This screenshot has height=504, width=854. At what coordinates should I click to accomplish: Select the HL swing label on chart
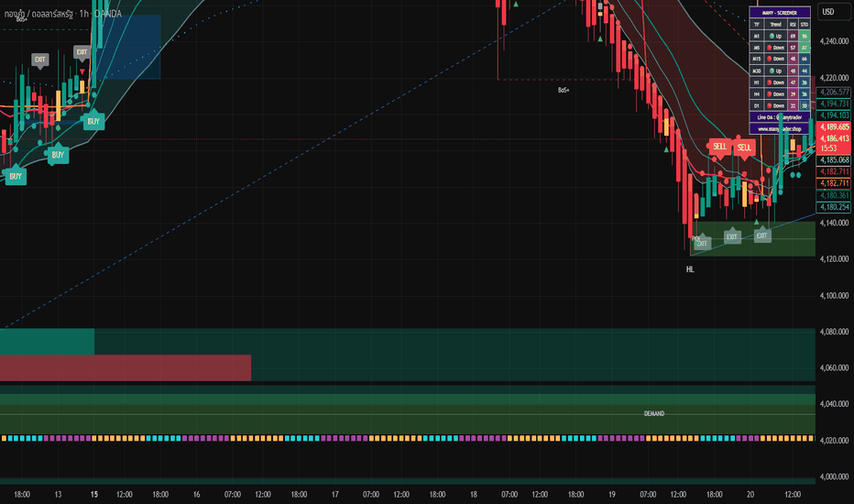pyautogui.click(x=690, y=269)
